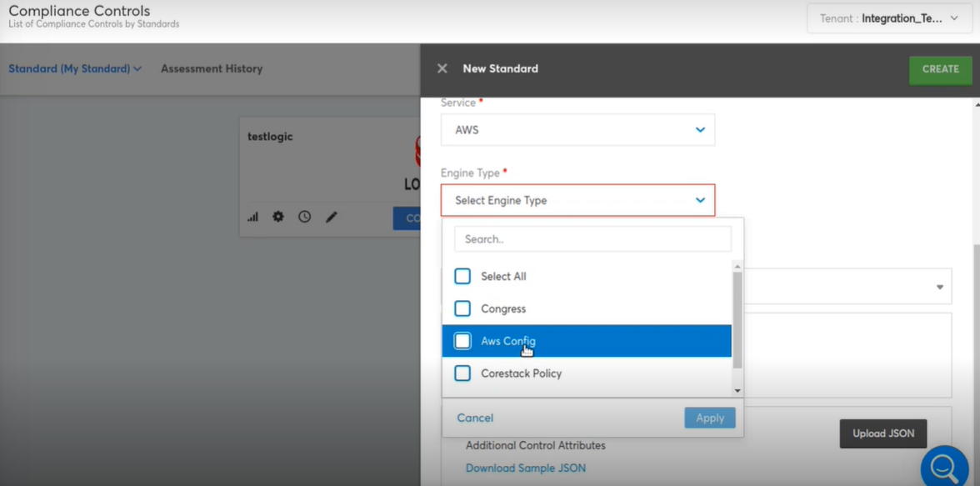Image resolution: width=980 pixels, height=486 pixels.
Task: Open testlogic settings gear icon
Action: (x=278, y=217)
